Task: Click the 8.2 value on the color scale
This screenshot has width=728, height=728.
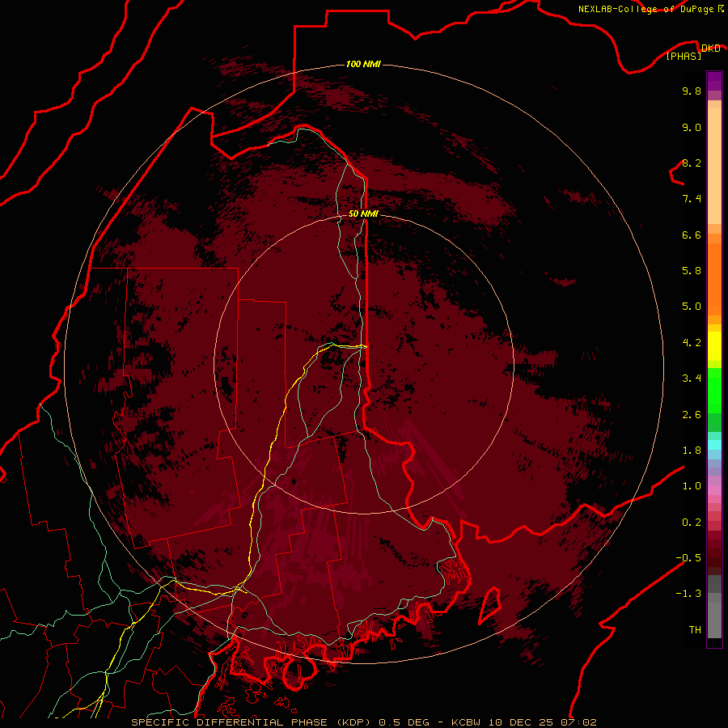Action: (x=692, y=163)
